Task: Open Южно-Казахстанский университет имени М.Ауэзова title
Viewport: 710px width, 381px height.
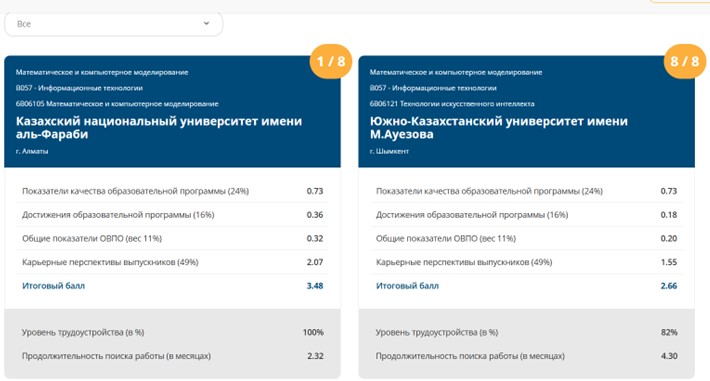Action: coord(499,128)
